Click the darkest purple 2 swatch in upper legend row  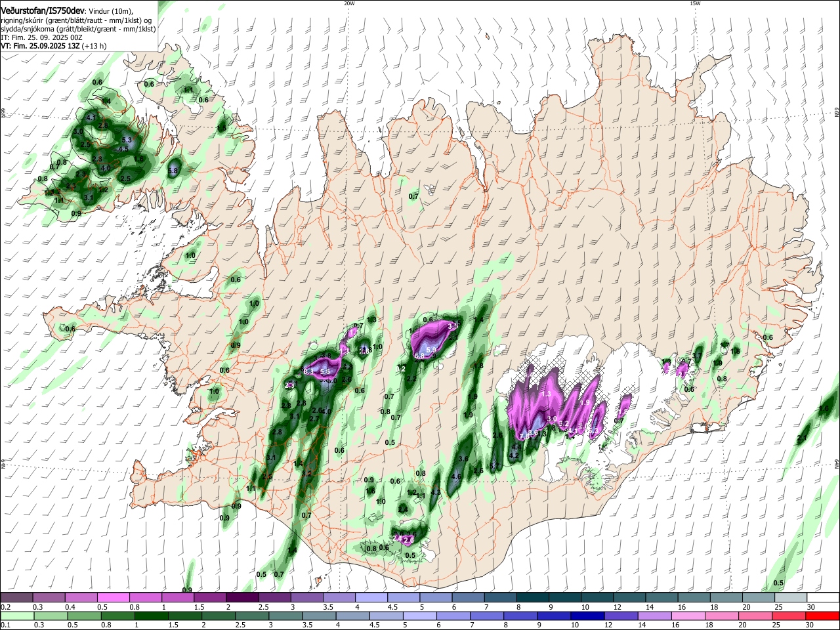tap(241, 597)
